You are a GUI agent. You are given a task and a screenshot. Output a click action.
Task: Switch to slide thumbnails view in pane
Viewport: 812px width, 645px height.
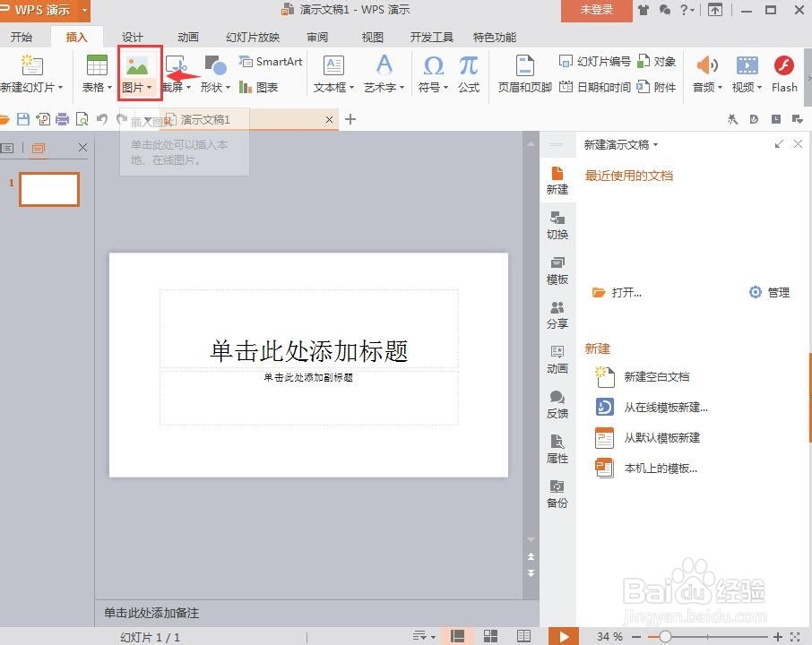pyautogui.click(x=38, y=148)
